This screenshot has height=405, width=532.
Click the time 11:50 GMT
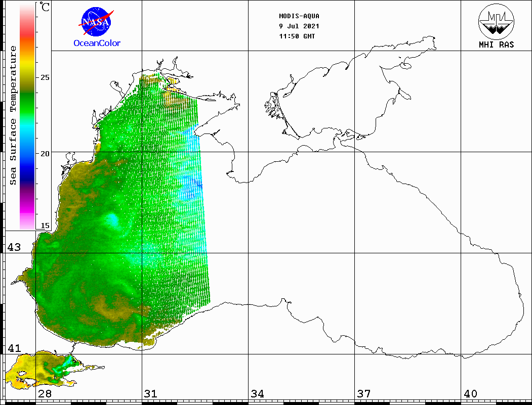[x=297, y=36]
